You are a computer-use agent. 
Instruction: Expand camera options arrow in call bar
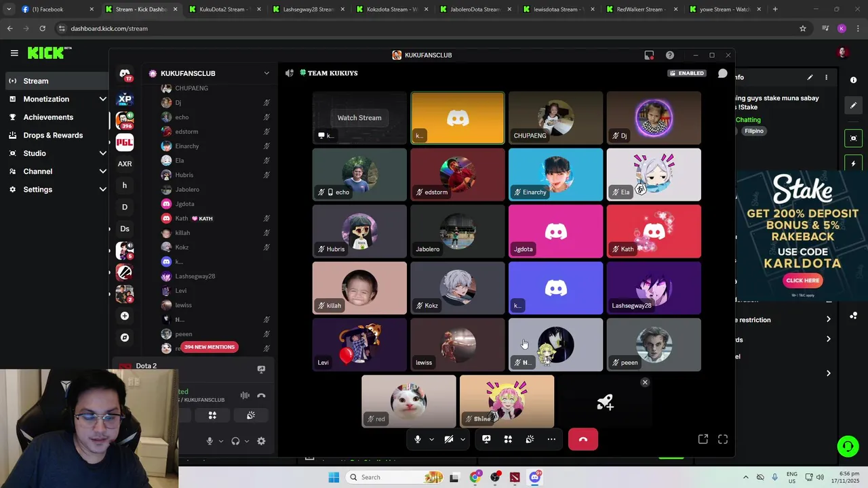pyautogui.click(x=462, y=439)
